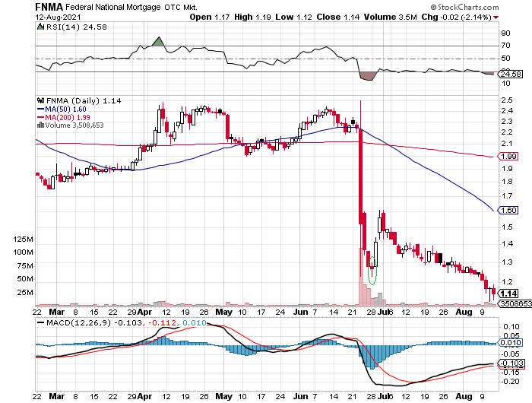Click the RSI mountain icon
The width and height of the screenshot is (532, 403).
tap(40, 27)
